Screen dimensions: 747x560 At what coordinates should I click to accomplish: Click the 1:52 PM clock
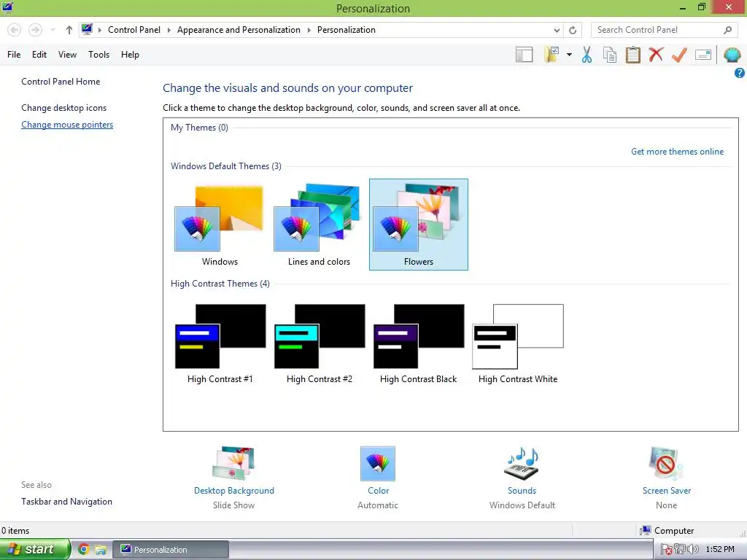point(720,550)
